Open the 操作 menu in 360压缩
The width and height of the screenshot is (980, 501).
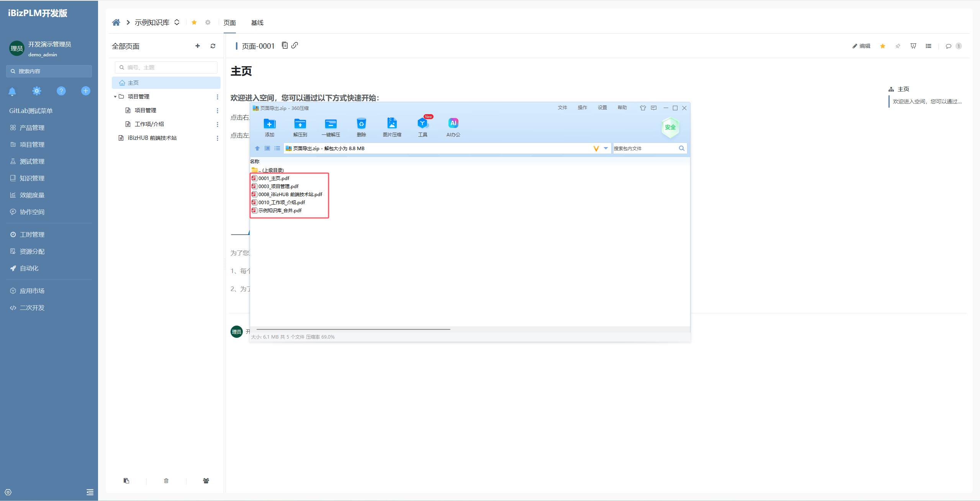(582, 108)
